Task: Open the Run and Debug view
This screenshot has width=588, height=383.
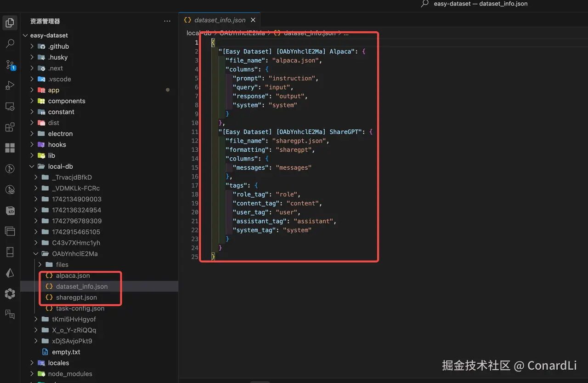Action: pos(10,86)
